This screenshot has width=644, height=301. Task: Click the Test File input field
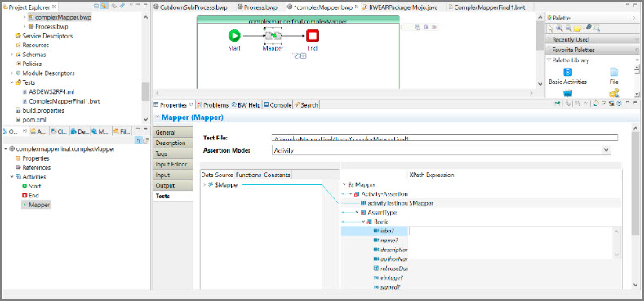click(445, 138)
